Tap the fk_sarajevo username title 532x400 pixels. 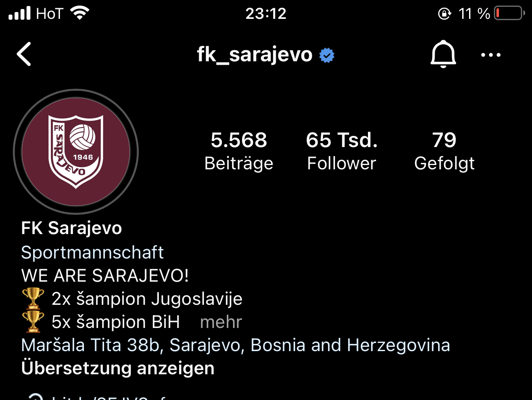click(254, 55)
